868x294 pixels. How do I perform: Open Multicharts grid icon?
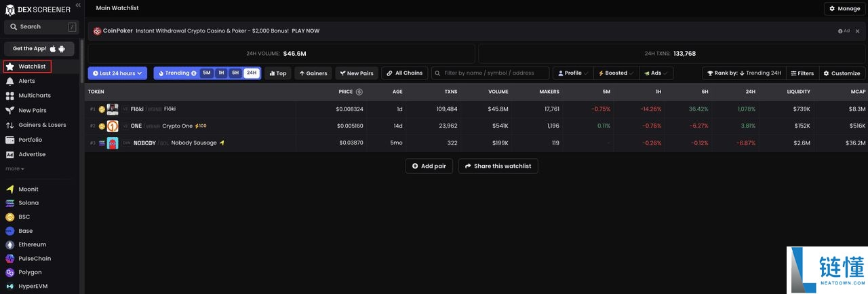point(10,96)
